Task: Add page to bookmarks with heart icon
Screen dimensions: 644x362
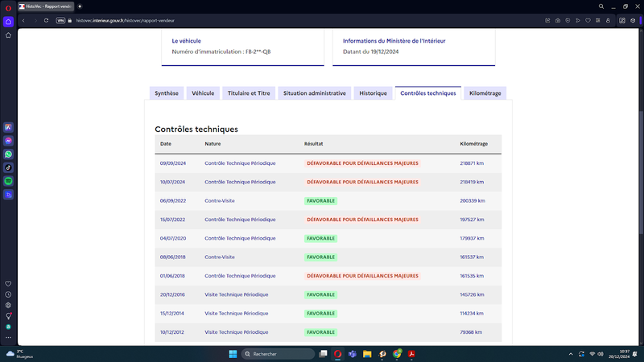Action: click(588, 21)
